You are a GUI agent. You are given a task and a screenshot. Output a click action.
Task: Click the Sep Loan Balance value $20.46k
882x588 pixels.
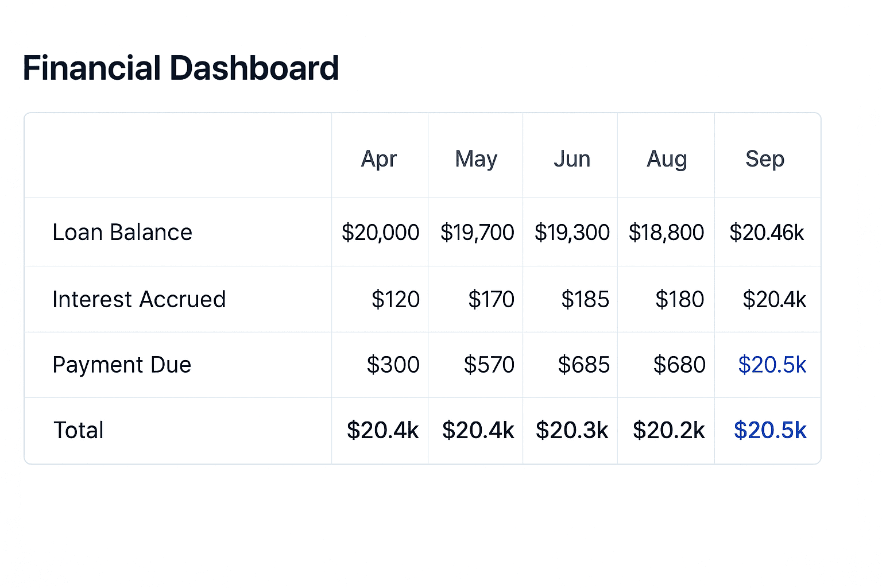click(x=767, y=233)
